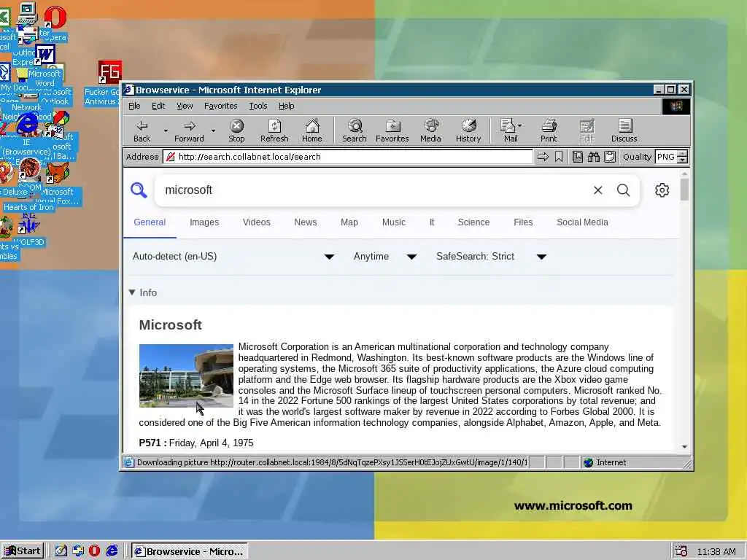Click the binoculars find icon

click(x=594, y=157)
